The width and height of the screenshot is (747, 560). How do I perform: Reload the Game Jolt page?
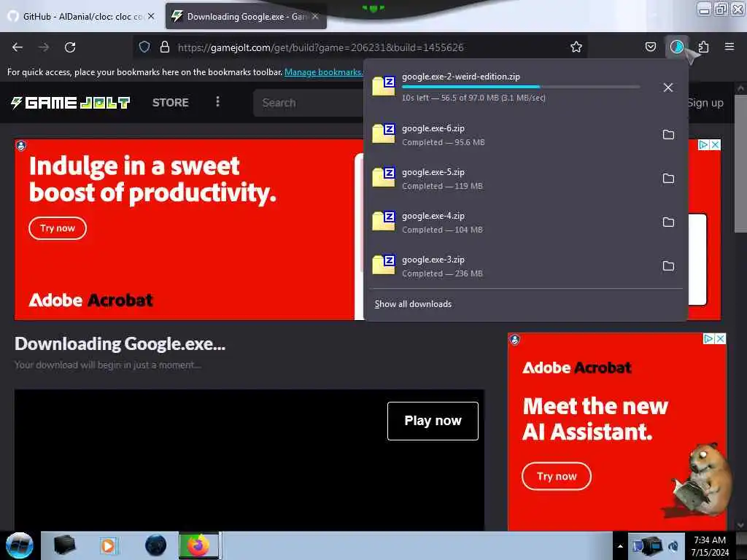tap(70, 47)
